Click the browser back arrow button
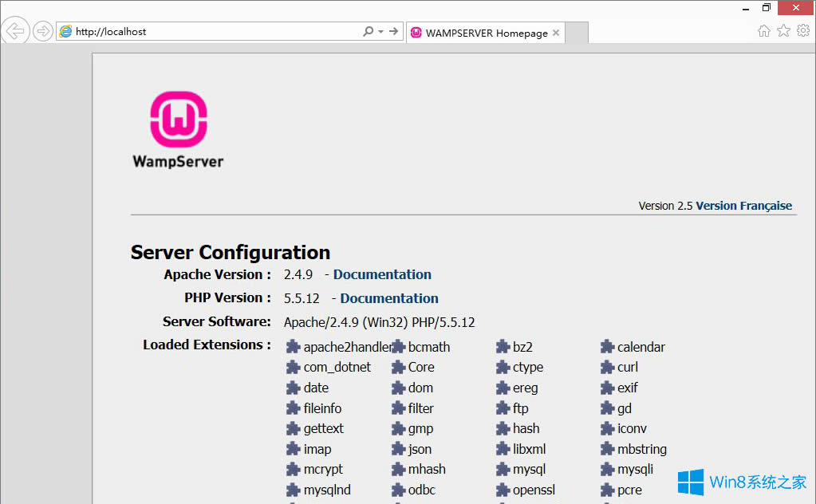Viewport: 816px width, 504px height. pyautogui.click(x=17, y=32)
